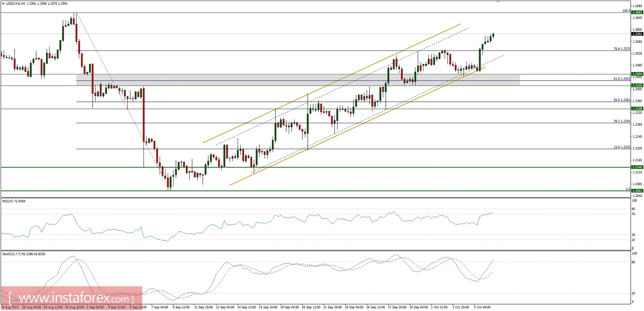Viewport: 644px width, 311px height.
Task: Click the green price tag 1.2140
Action: click(637, 167)
